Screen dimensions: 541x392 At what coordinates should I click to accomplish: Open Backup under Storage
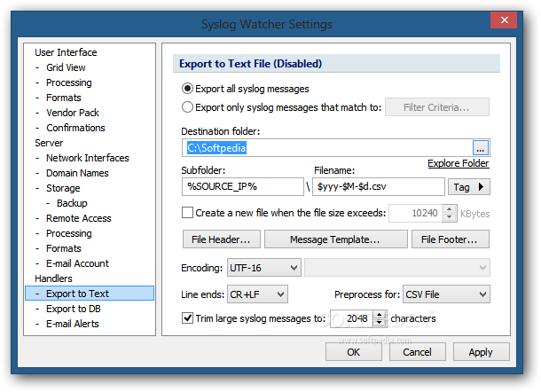tap(72, 203)
